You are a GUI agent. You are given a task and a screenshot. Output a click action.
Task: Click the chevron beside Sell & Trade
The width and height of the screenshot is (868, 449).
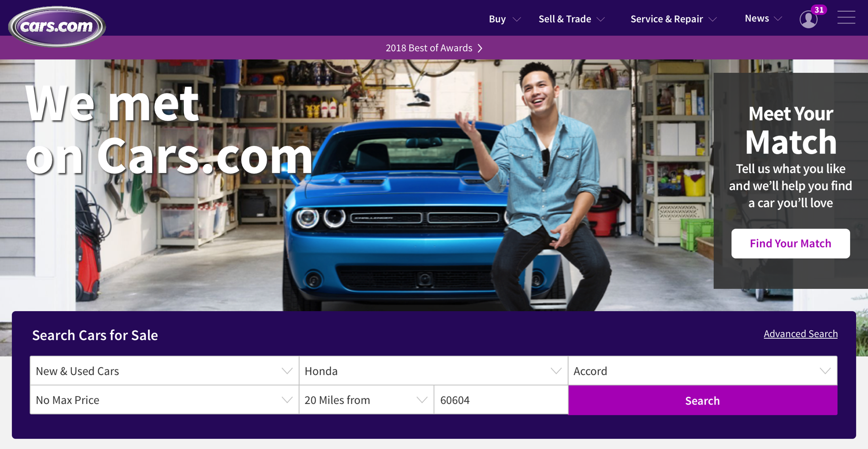(601, 19)
